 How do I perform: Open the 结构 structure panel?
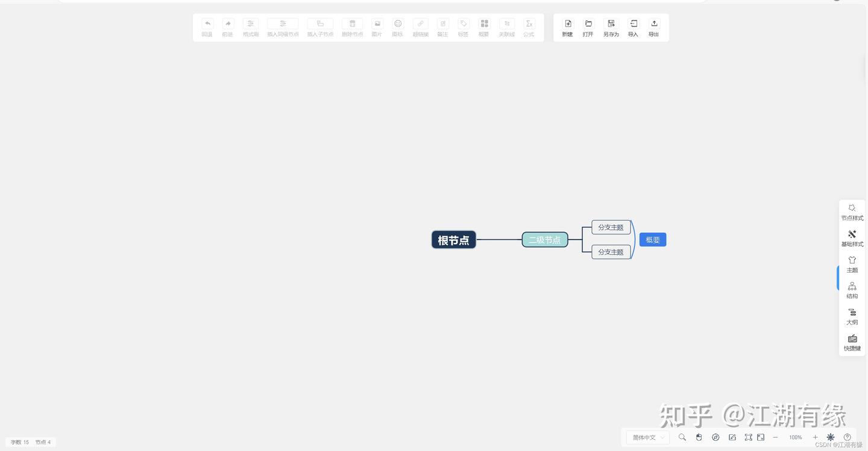[x=852, y=291]
